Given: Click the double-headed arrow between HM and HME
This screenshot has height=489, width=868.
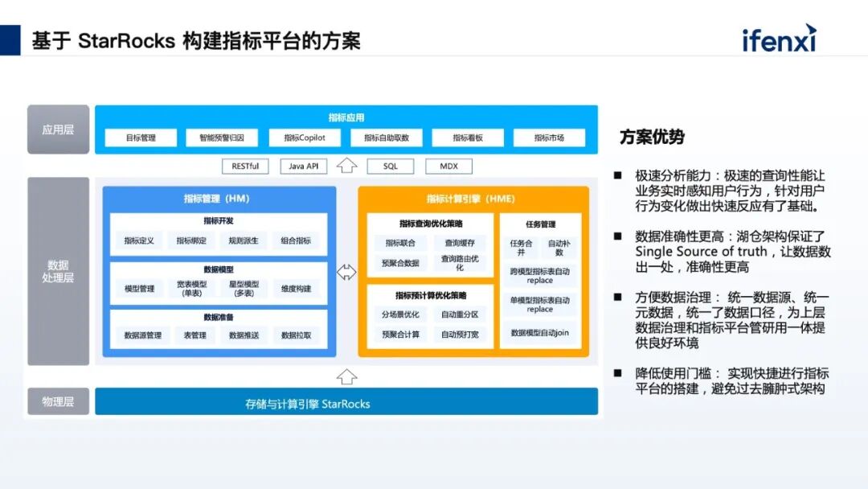Looking at the screenshot, I should tap(346, 272).
